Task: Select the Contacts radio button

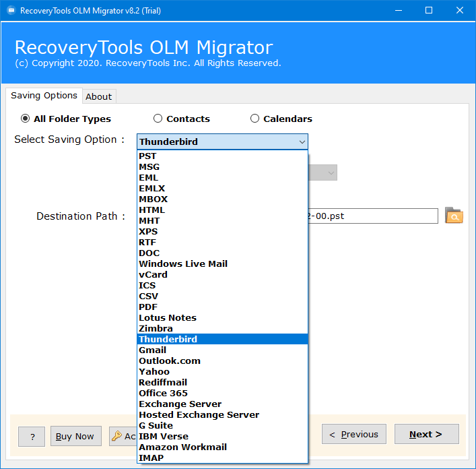Action: [x=158, y=119]
